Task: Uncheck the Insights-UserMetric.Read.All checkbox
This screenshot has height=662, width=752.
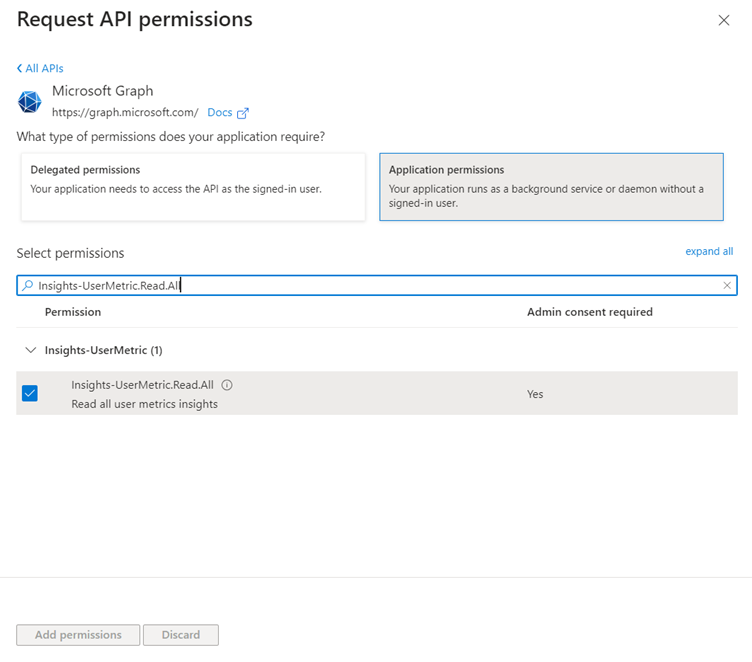Action: [30, 393]
